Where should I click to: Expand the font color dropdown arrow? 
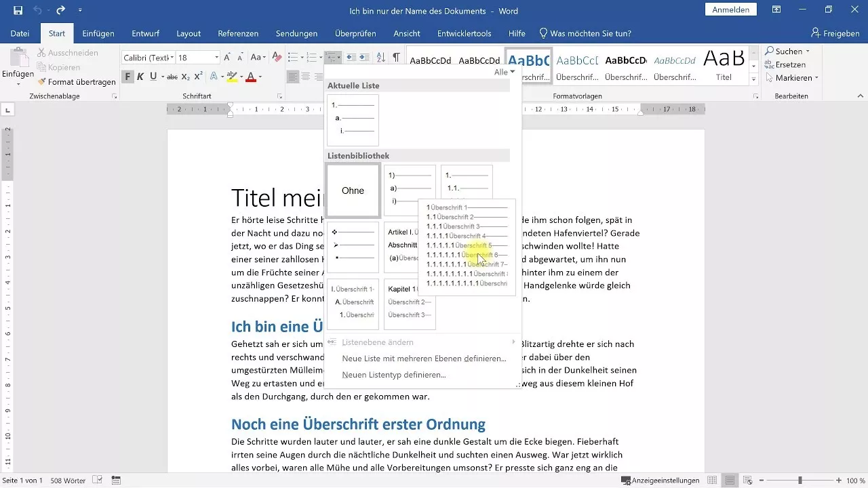[260, 77]
